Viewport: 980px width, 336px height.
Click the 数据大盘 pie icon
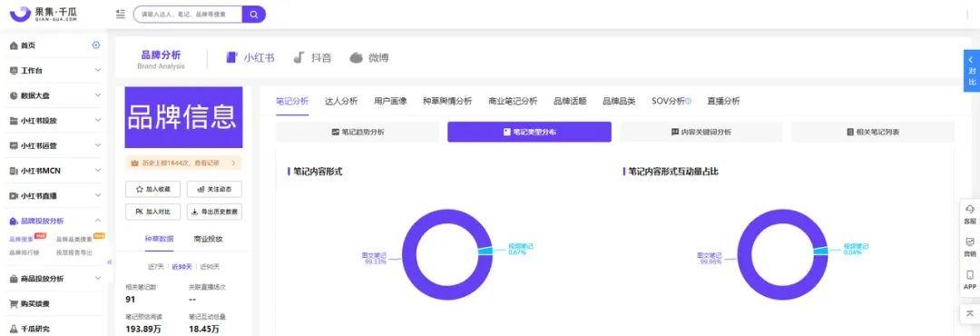(x=14, y=95)
